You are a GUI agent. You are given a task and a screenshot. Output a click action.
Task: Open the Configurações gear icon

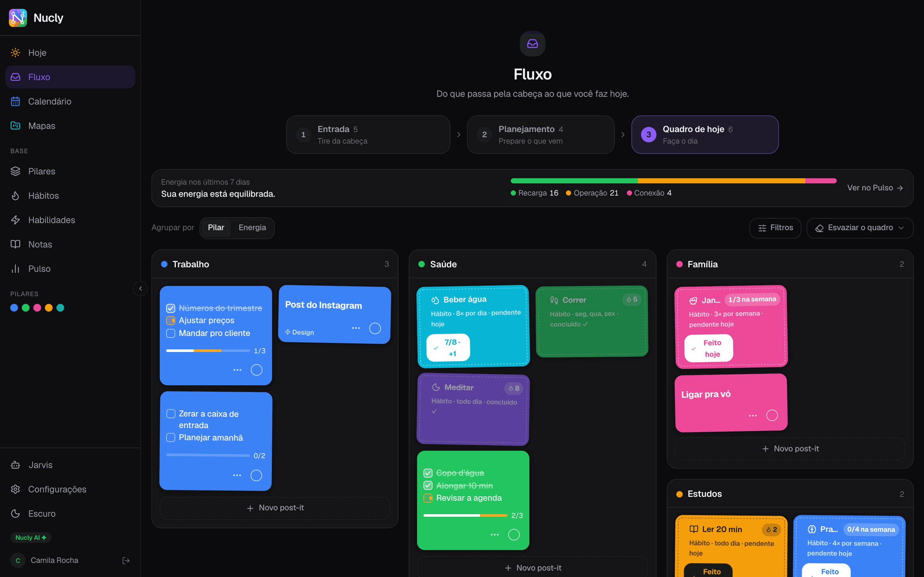point(15,489)
